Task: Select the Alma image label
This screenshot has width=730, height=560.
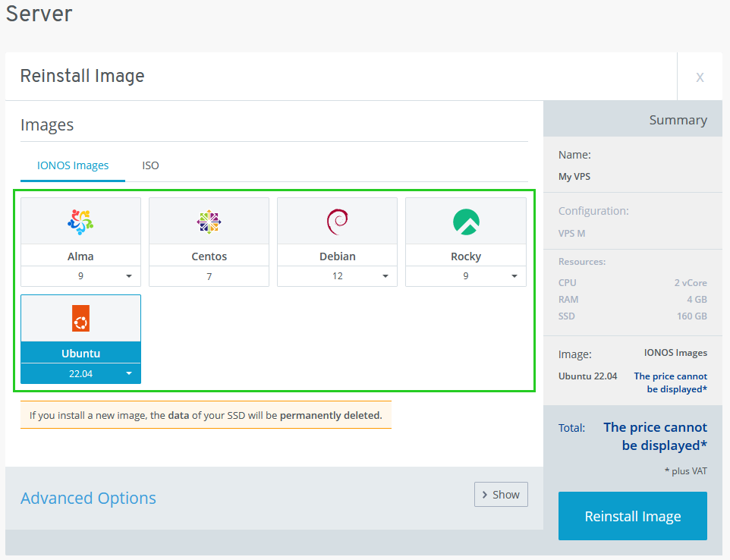Action: [x=80, y=256]
